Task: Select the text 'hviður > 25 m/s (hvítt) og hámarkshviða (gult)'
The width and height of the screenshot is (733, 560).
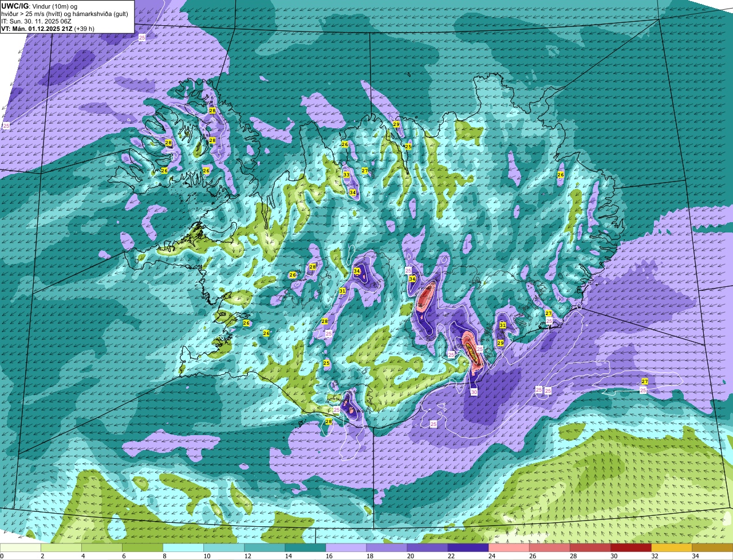Action: point(65,13)
